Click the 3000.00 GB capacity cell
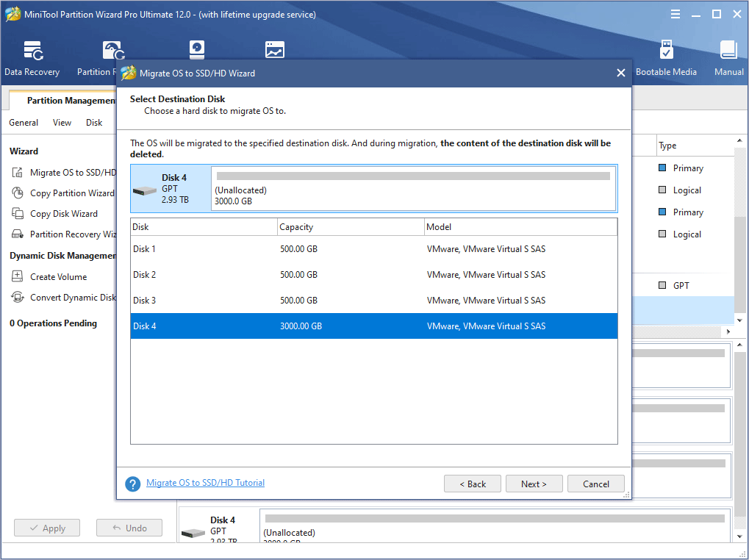The height and width of the screenshot is (560, 749). tap(301, 326)
